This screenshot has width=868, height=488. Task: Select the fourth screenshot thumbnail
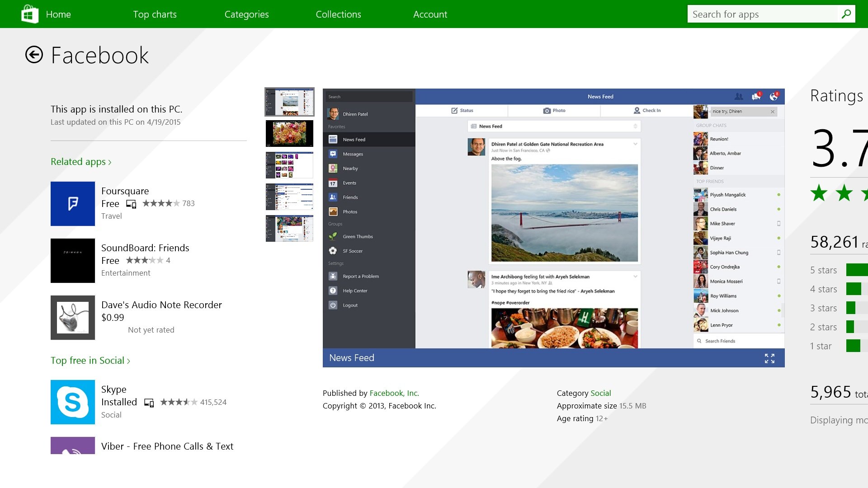pyautogui.click(x=289, y=197)
